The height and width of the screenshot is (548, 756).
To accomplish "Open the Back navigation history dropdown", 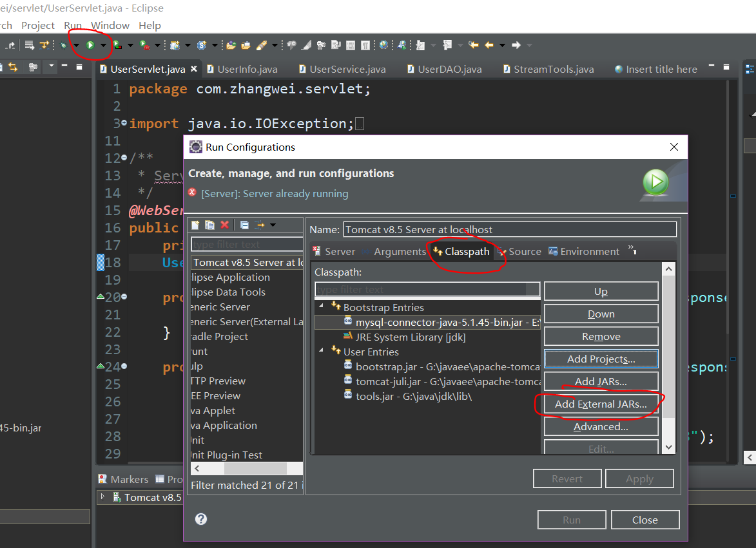I will point(503,45).
